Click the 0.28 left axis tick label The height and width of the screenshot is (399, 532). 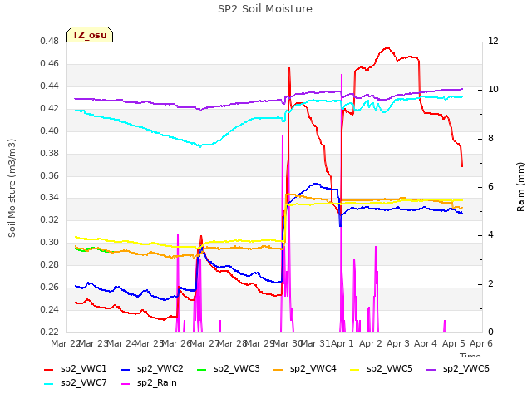point(50,264)
